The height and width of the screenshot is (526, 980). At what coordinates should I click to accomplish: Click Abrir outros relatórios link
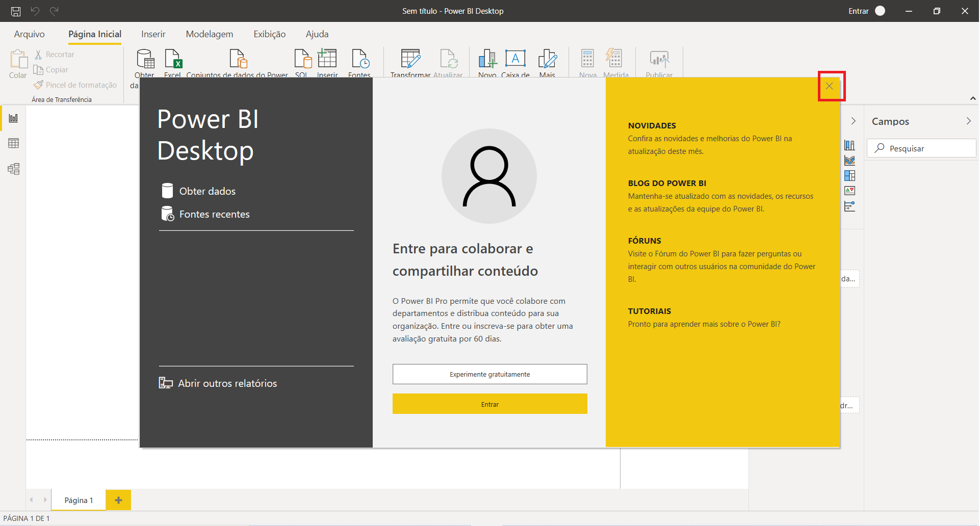tap(218, 383)
